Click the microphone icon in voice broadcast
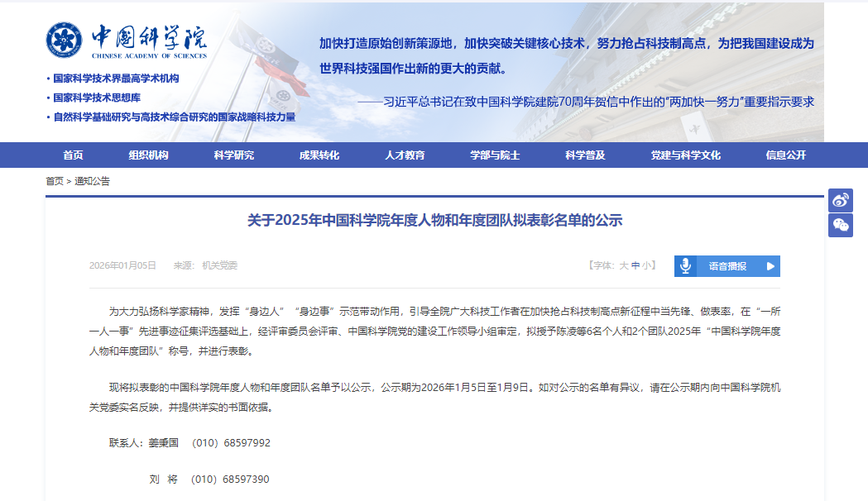This screenshot has width=868, height=501. pos(685,266)
